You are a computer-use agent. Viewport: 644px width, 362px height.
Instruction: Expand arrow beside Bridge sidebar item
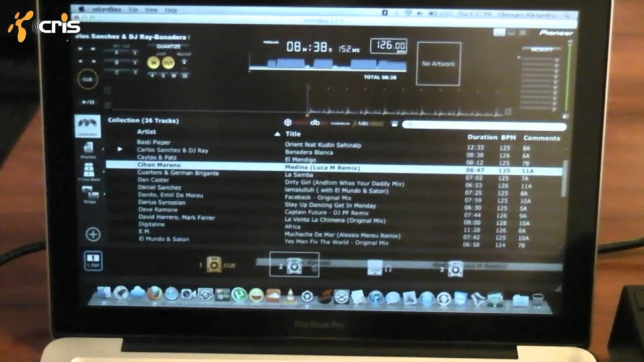click(105, 194)
